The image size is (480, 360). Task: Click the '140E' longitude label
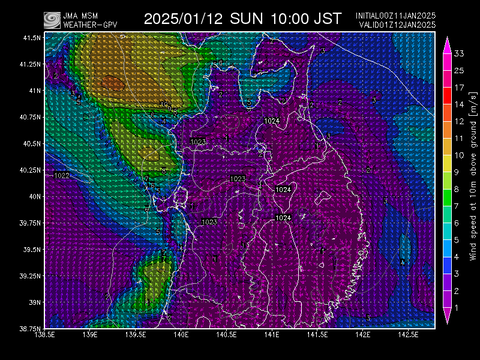pyautogui.click(x=181, y=334)
